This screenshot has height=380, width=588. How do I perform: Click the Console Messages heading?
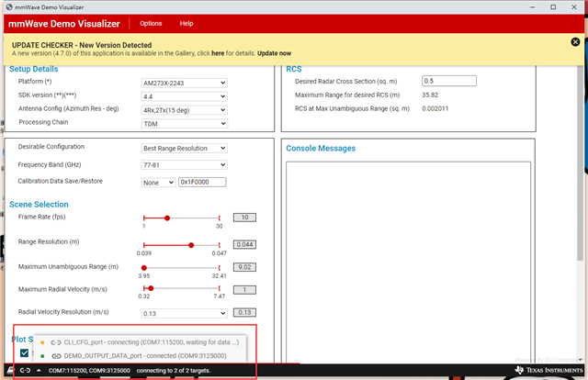coord(321,149)
